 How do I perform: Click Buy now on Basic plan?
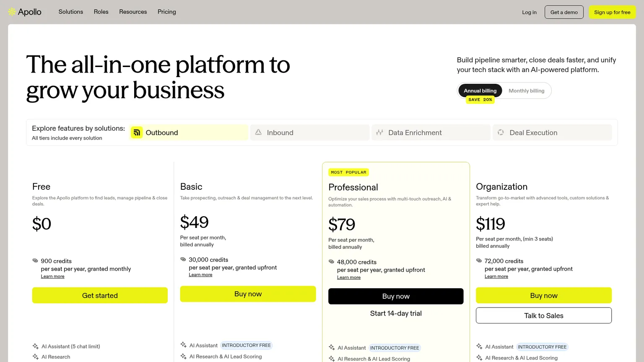(x=248, y=294)
